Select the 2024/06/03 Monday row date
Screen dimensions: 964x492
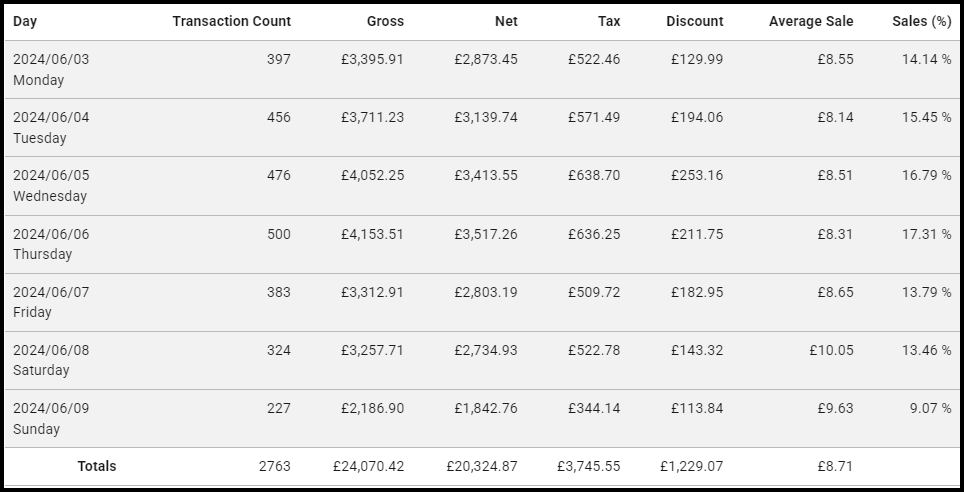pos(51,69)
